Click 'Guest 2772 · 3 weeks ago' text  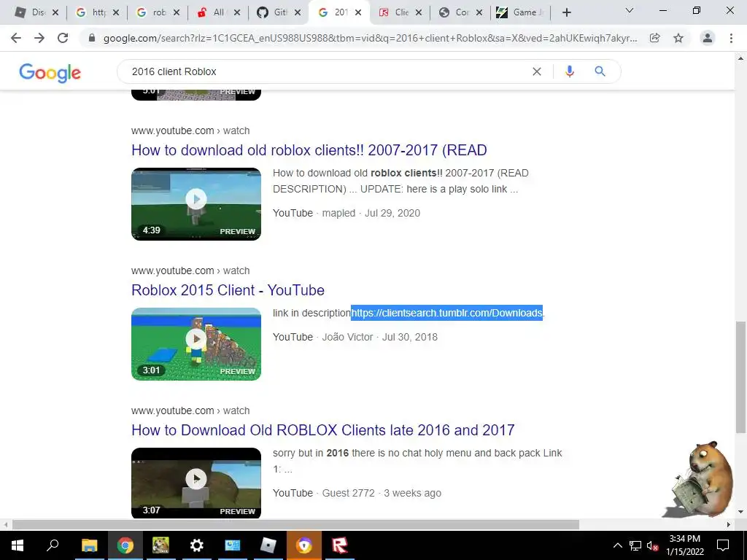click(x=382, y=493)
